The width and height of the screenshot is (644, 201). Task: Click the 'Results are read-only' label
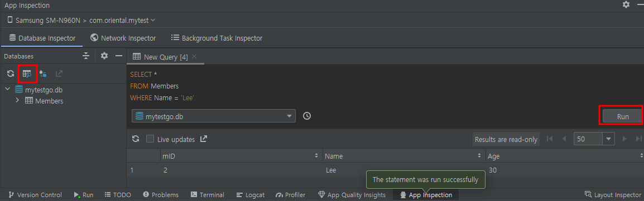[x=506, y=139]
